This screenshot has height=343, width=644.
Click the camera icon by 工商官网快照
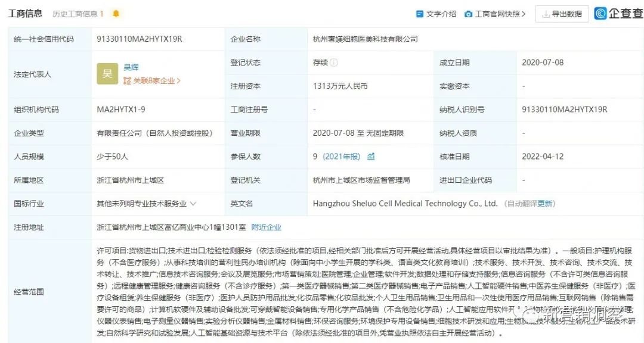468,14
